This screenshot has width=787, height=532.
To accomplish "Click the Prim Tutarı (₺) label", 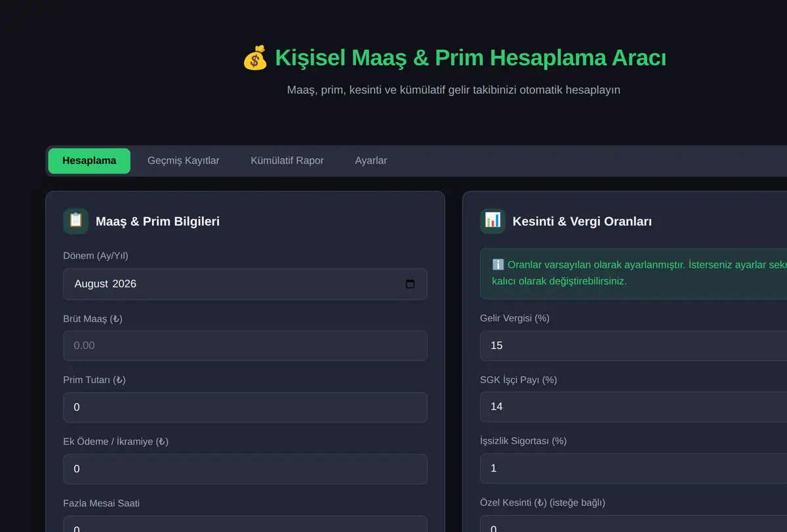I will 94,380.
